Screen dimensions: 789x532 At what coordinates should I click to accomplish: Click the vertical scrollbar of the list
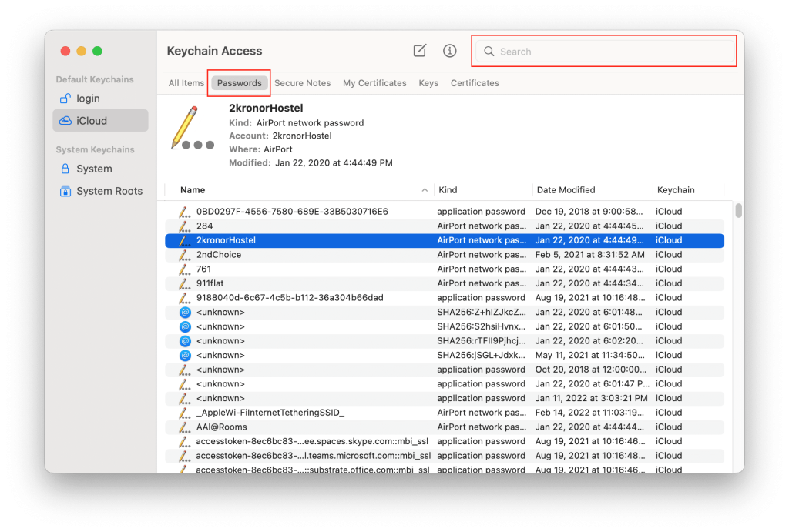[x=738, y=209]
